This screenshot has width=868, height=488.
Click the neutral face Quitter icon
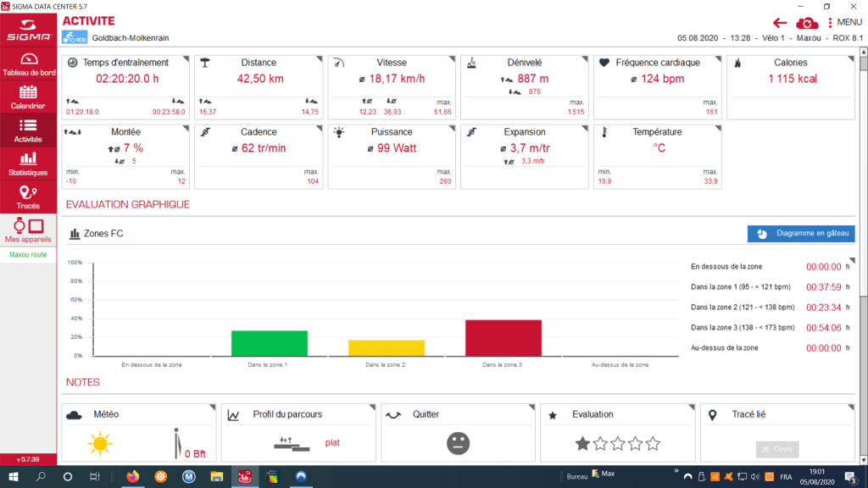coord(459,442)
